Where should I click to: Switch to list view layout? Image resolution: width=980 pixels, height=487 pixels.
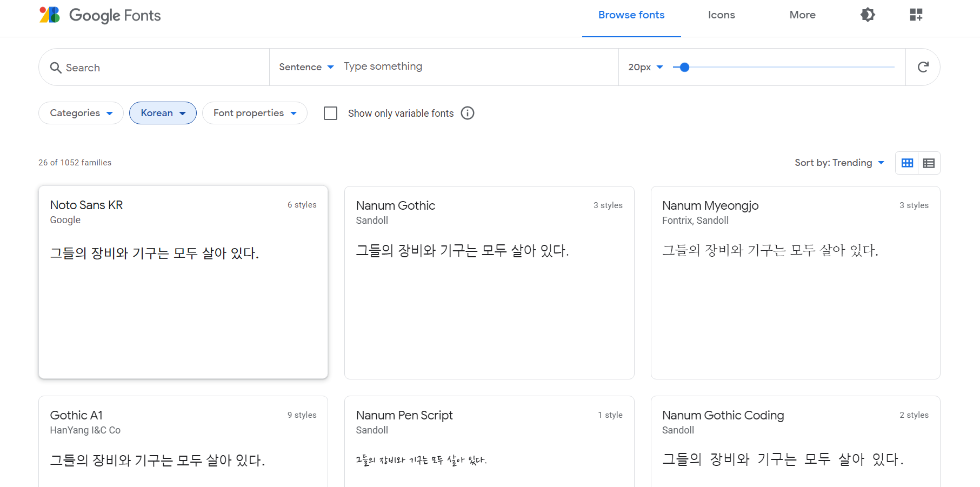pos(929,163)
